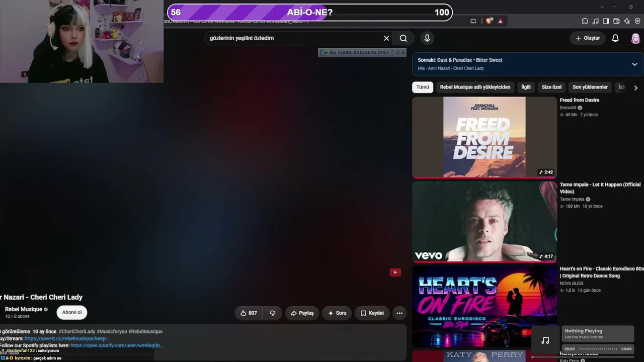Image resolution: width=644 pixels, height=362 pixels.
Task: Click the help question mark on download bar
Action: coord(397,52)
